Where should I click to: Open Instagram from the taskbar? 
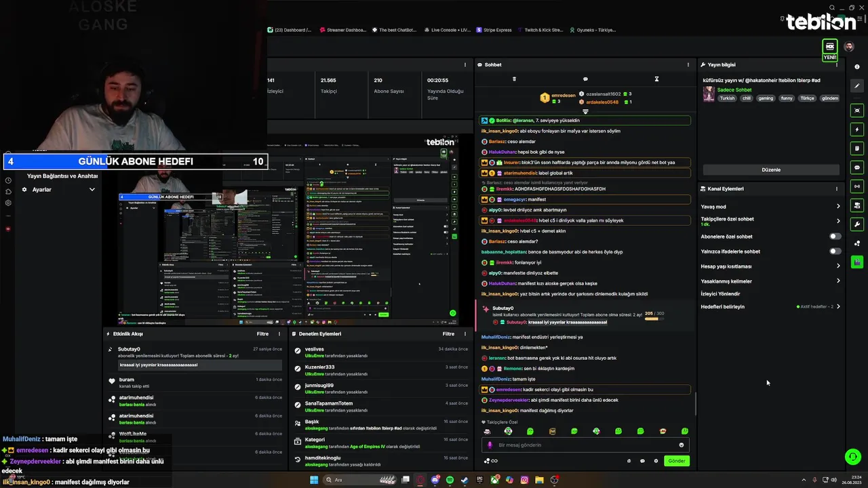(524, 480)
